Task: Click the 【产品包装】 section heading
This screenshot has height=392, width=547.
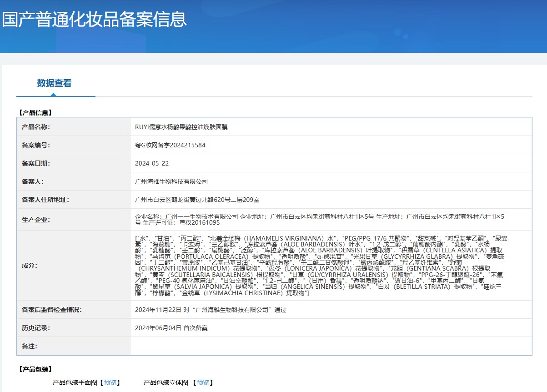Action: (x=35, y=369)
